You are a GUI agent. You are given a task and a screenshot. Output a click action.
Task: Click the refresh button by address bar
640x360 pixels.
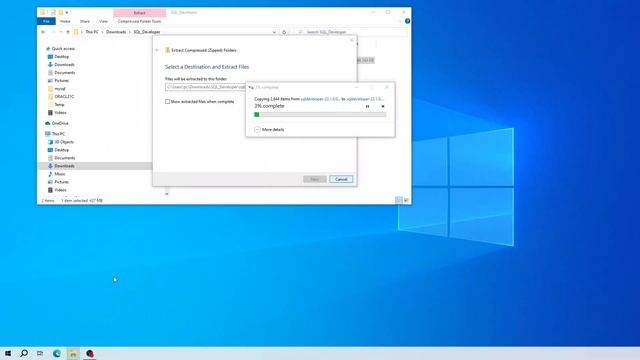click(284, 32)
